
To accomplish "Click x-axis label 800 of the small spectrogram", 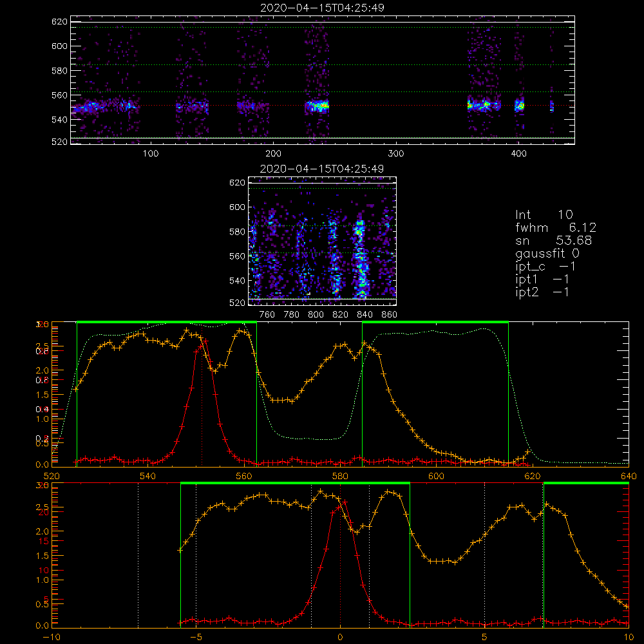I will pos(316,315).
